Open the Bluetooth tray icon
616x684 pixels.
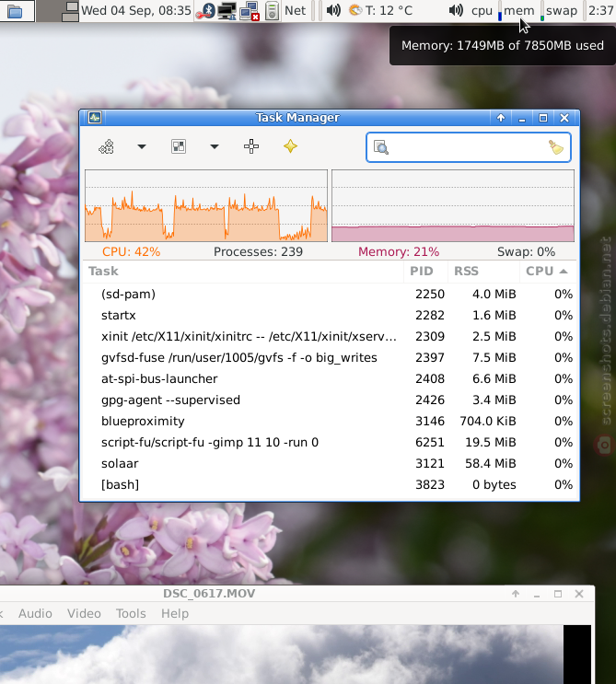click(206, 10)
